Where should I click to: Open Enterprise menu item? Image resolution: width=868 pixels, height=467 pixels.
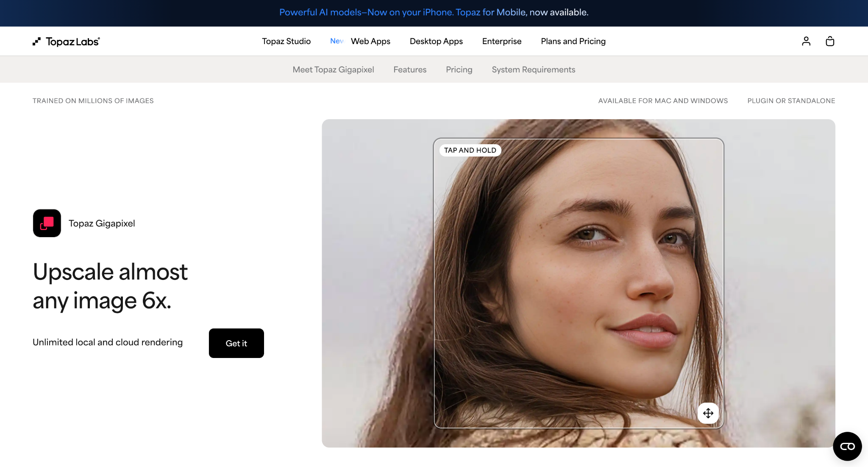[502, 41]
